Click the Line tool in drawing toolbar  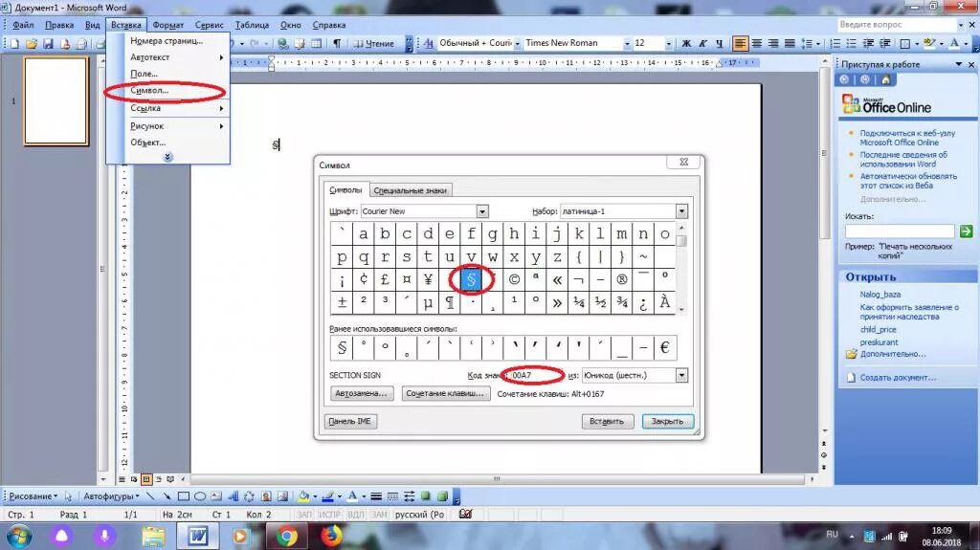(150, 496)
